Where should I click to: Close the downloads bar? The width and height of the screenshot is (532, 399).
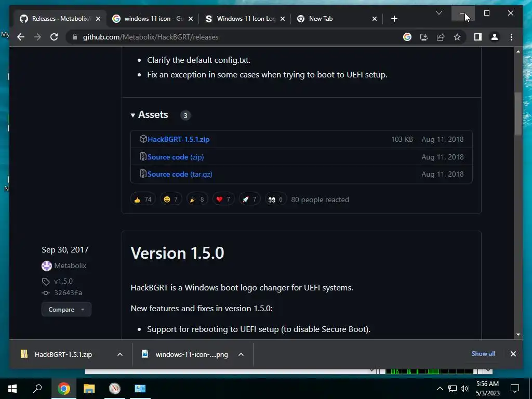coord(513,354)
